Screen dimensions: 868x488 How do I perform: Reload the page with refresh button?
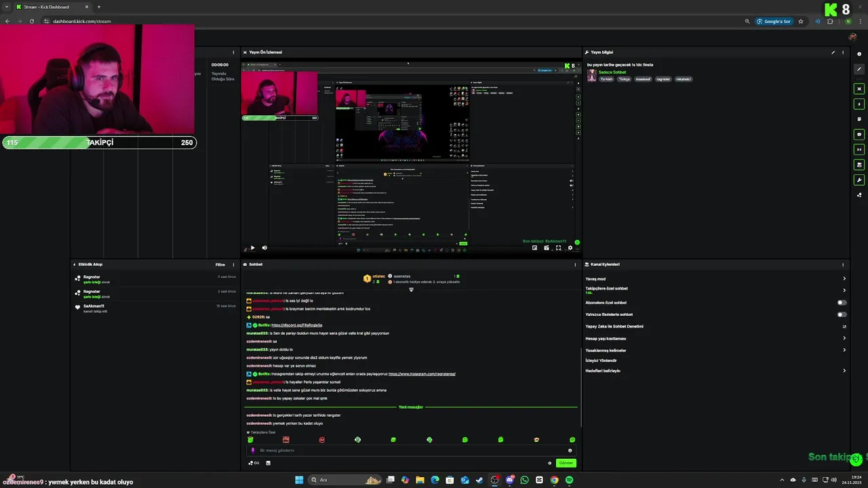pyautogui.click(x=31, y=21)
